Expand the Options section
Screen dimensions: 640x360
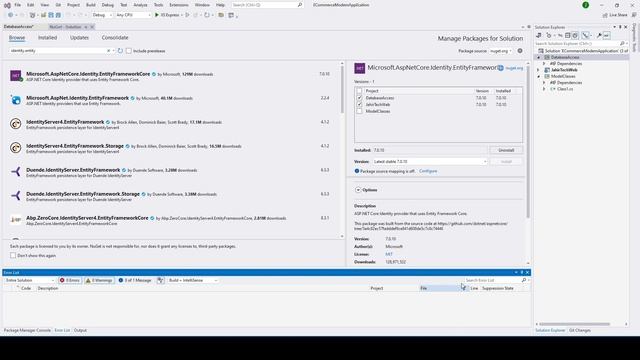click(358, 190)
